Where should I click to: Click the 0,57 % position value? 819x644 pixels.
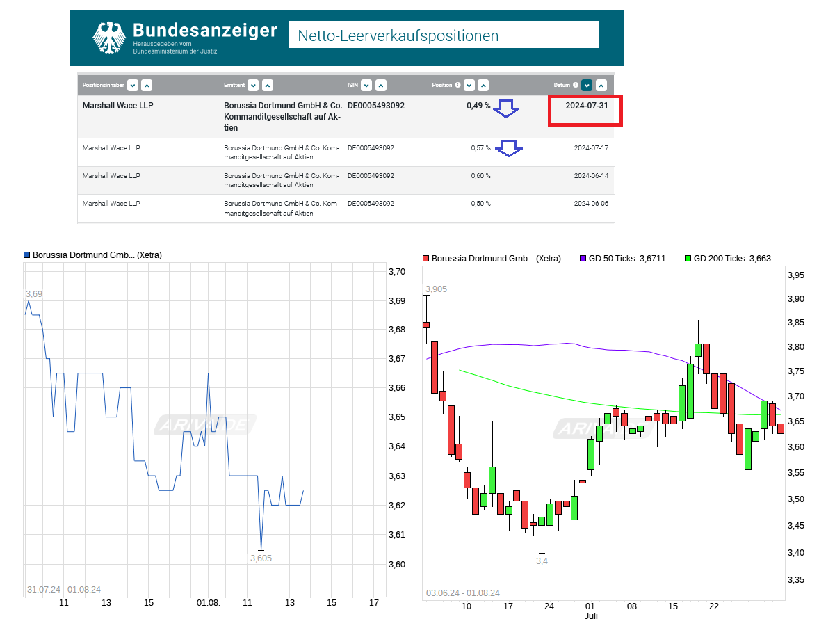coord(480,148)
